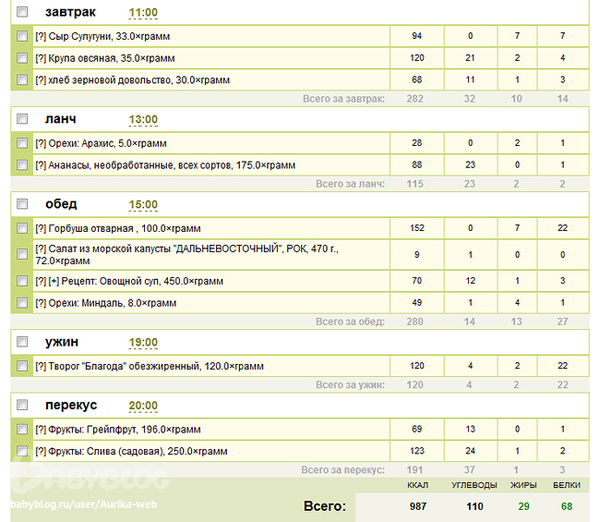Edit the ужин time 19:00
Screen dimensions: 600x522
(x=143, y=343)
